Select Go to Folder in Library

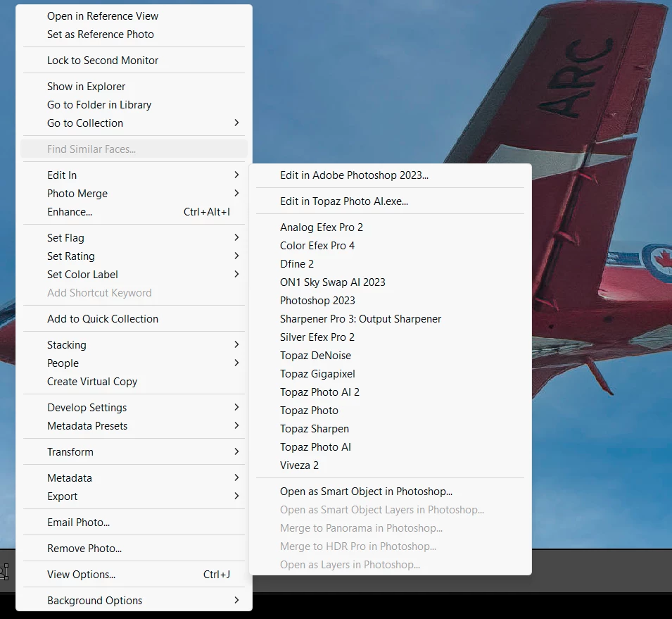134,105
